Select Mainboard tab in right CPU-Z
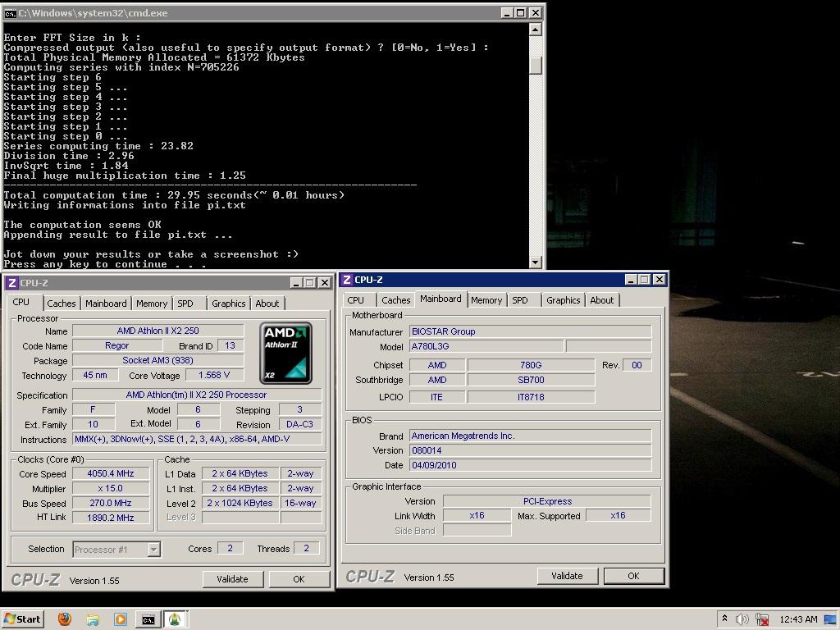 click(x=441, y=299)
